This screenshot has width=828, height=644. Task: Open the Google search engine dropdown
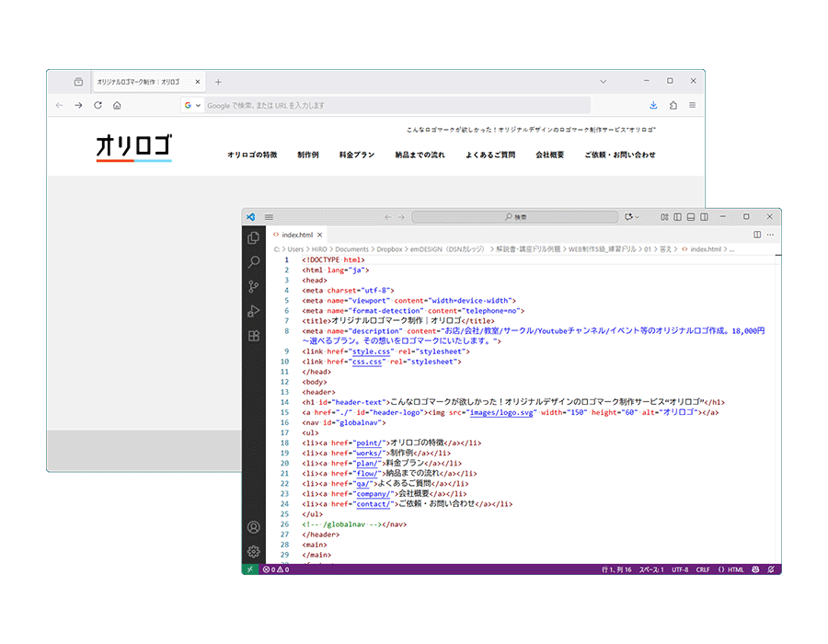point(192,106)
